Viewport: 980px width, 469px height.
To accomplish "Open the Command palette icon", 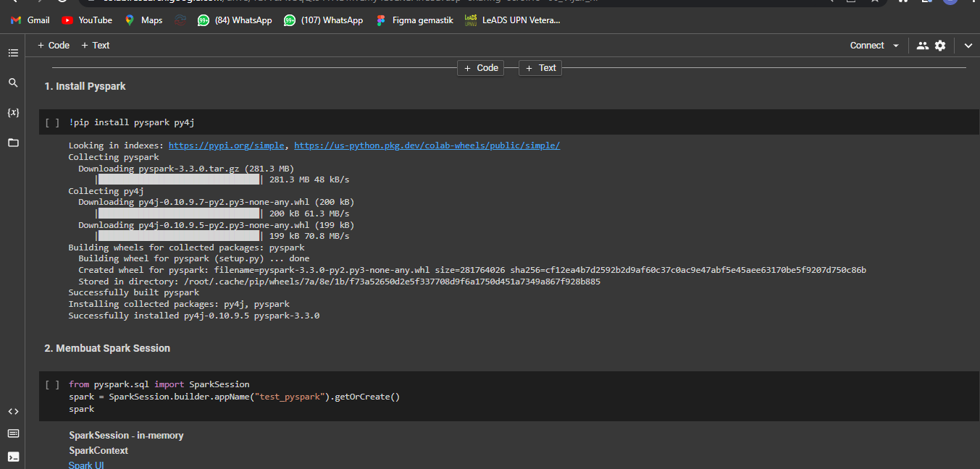I will pos(13,434).
